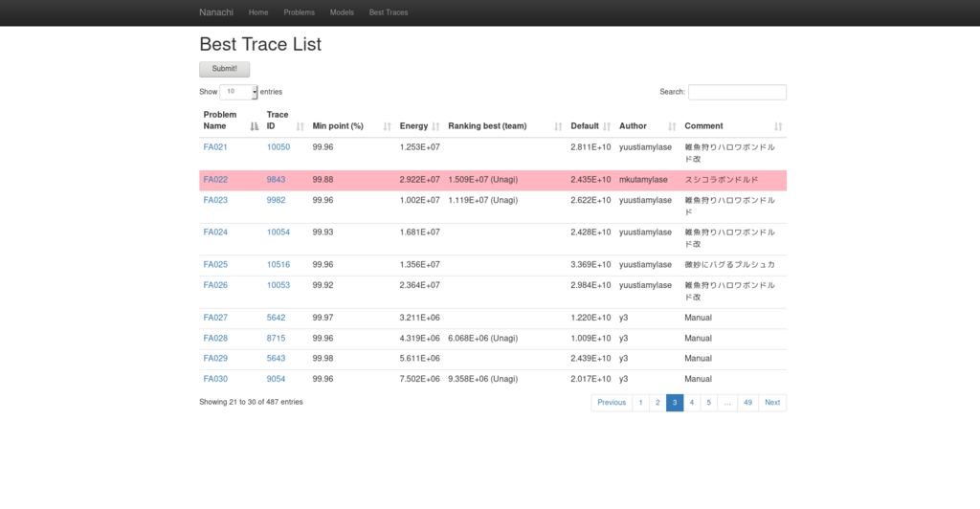
Task: Open problem FA028
Action: [x=215, y=339]
